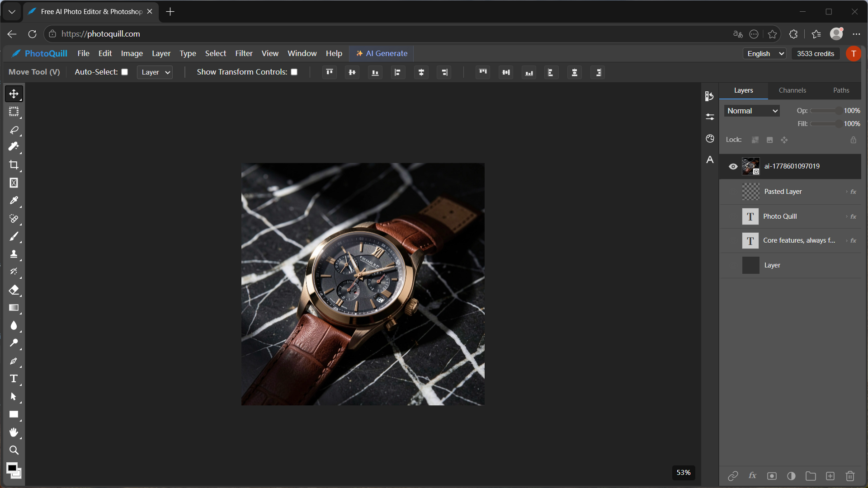Toggle lock position

tap(784, 140)
